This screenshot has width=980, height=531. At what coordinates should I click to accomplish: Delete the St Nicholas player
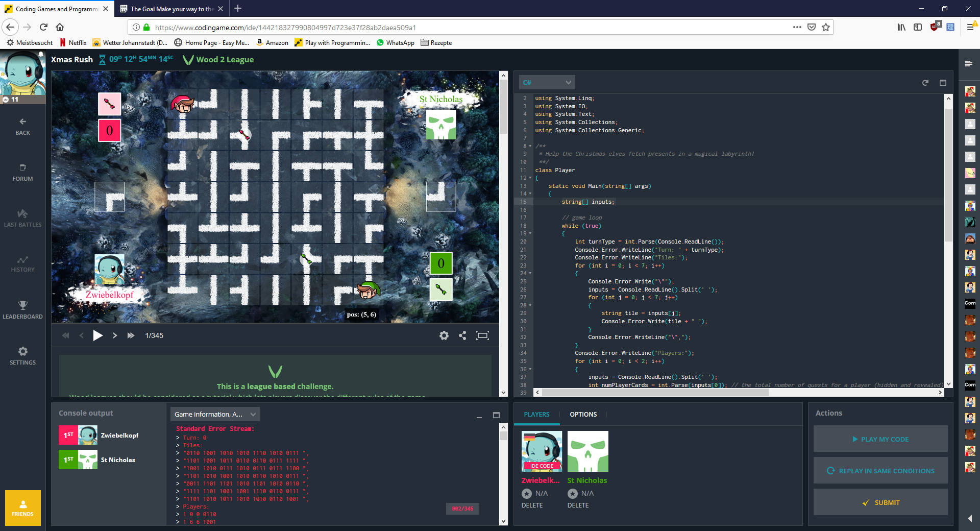(578, 505)
